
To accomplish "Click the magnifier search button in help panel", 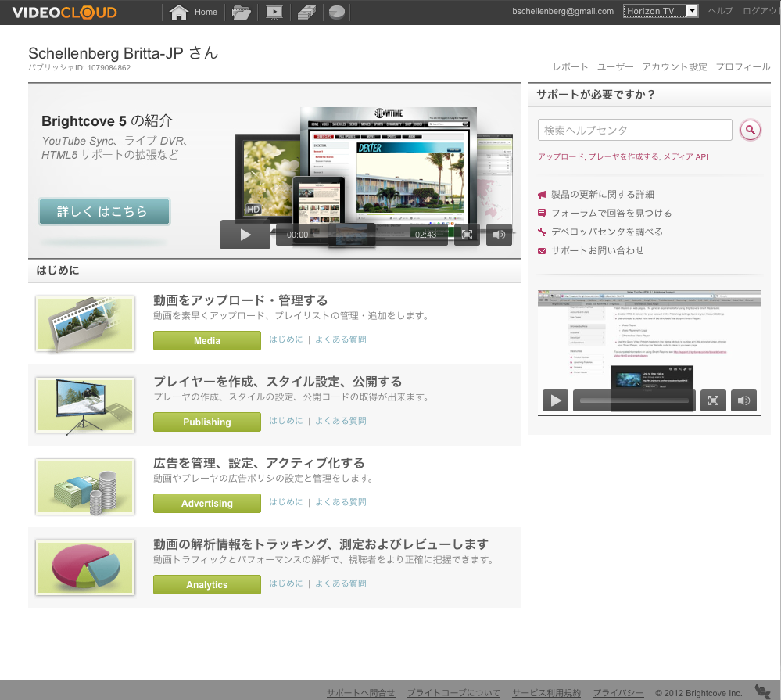I will click(x=750, y=130).
